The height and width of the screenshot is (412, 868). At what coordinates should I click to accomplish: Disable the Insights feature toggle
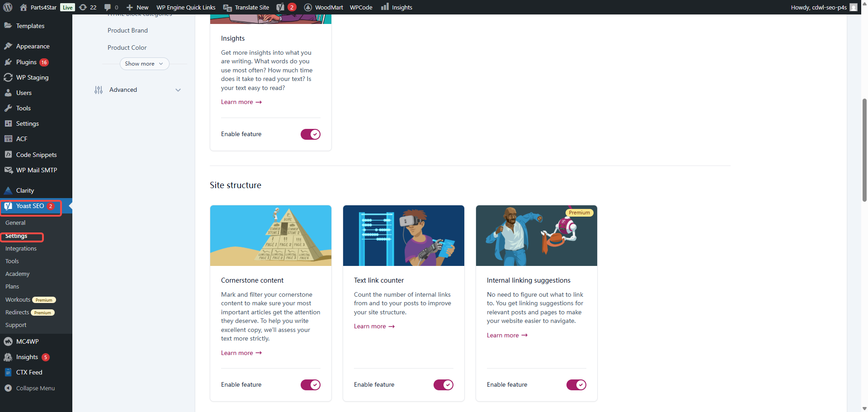click(x=311, y=134)
